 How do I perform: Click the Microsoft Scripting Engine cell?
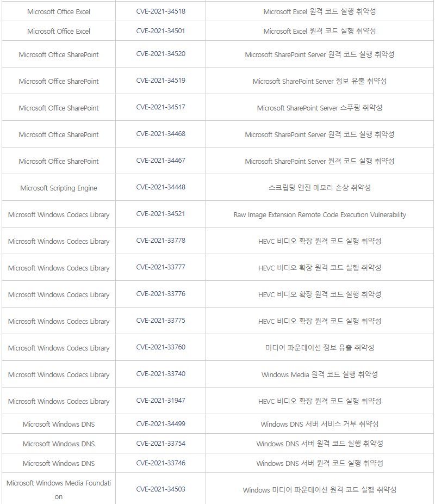click(x=59, y=188)
